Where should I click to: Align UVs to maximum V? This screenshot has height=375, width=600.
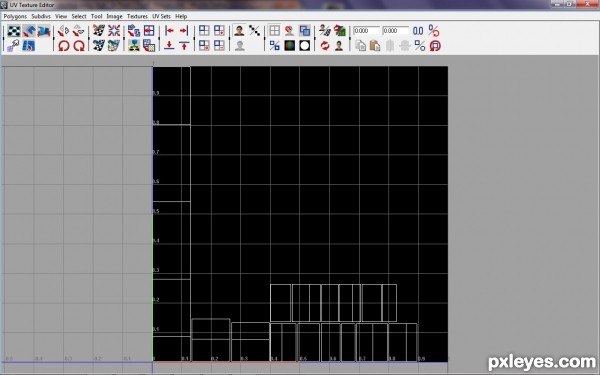pos(184,46)
